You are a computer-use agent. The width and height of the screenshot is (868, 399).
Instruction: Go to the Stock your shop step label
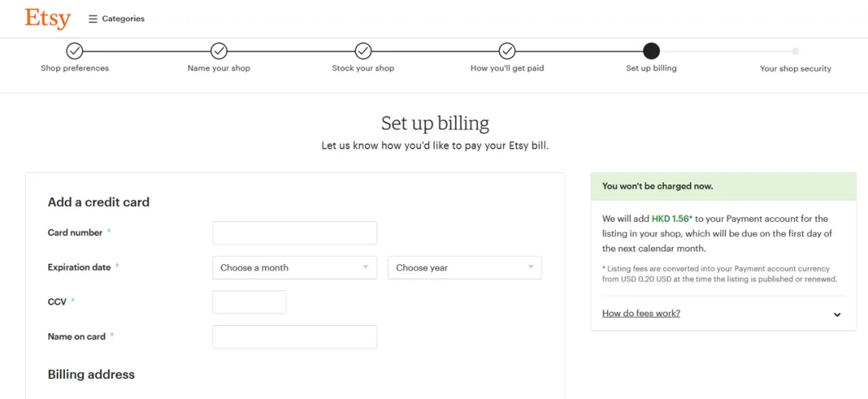pyautogui.click(x=363, y=68)
